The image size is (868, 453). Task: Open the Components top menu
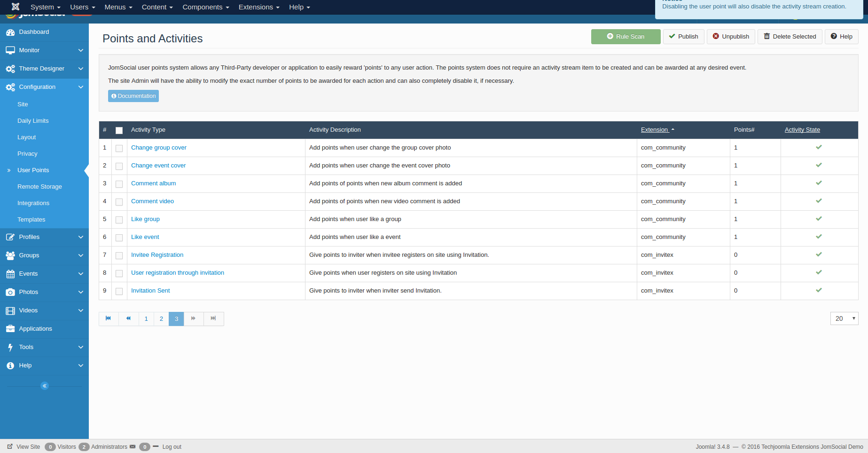tap(205, 7)
